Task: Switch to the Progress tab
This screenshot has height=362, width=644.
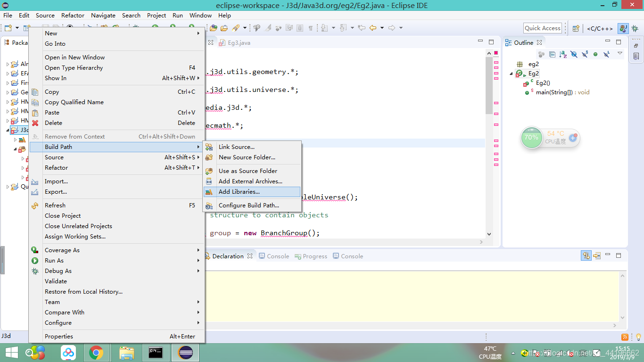Action: click(x=311, y=256)
